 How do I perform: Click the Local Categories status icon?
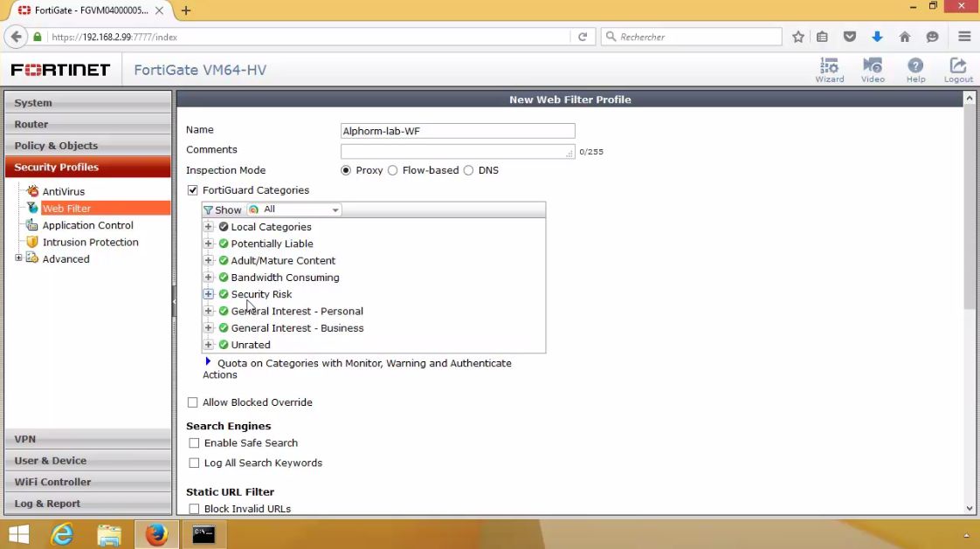[x=223, y=227]
